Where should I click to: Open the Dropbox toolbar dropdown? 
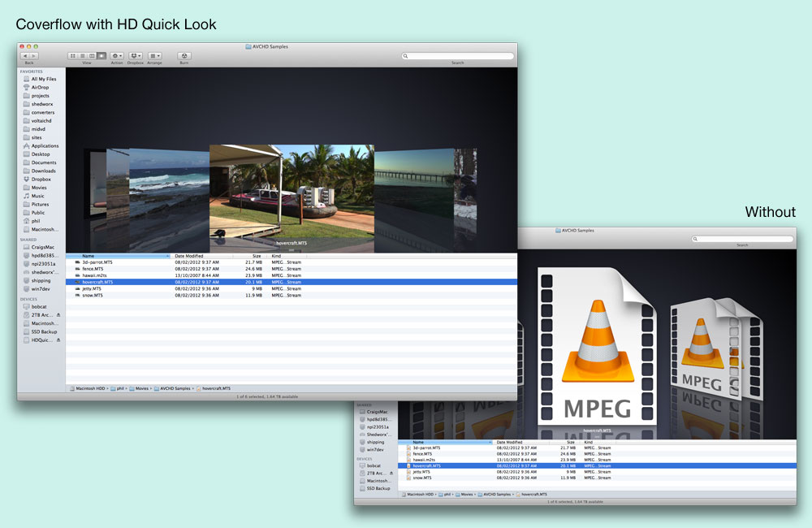[x=136, y=56]
